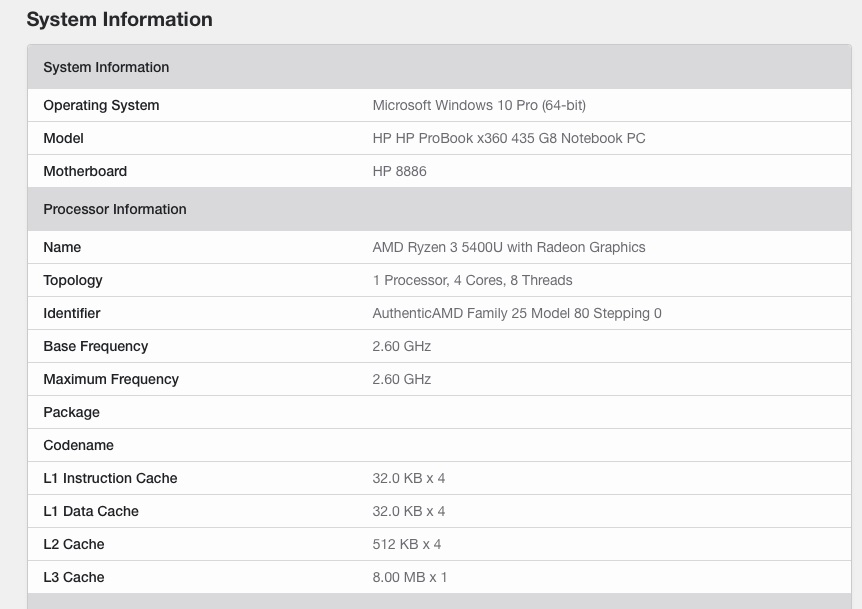Screen dimensions: 862x609
Task: Click the HP 8886 motherboard value
Action: (399, 171)
